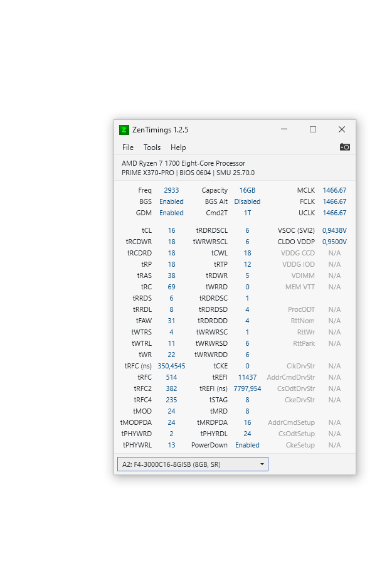
Task: Click the tCWL value 18
Action: pos(247,254)
